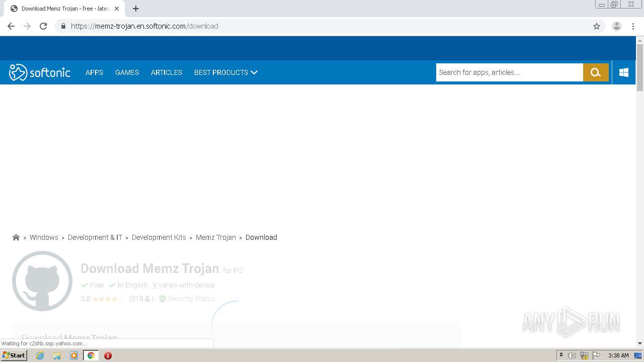Open the ARTICLES menu
644x362 pixels.
pos(167,72)
